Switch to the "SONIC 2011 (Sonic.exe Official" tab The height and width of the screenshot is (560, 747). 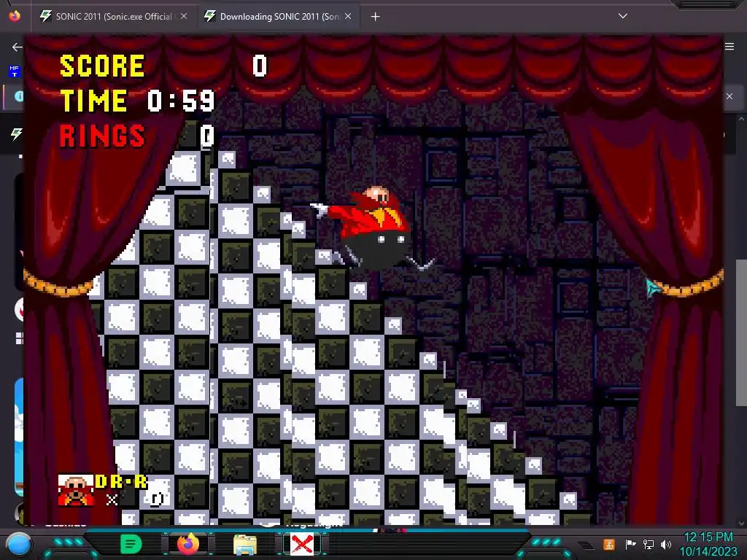[113, 17]
